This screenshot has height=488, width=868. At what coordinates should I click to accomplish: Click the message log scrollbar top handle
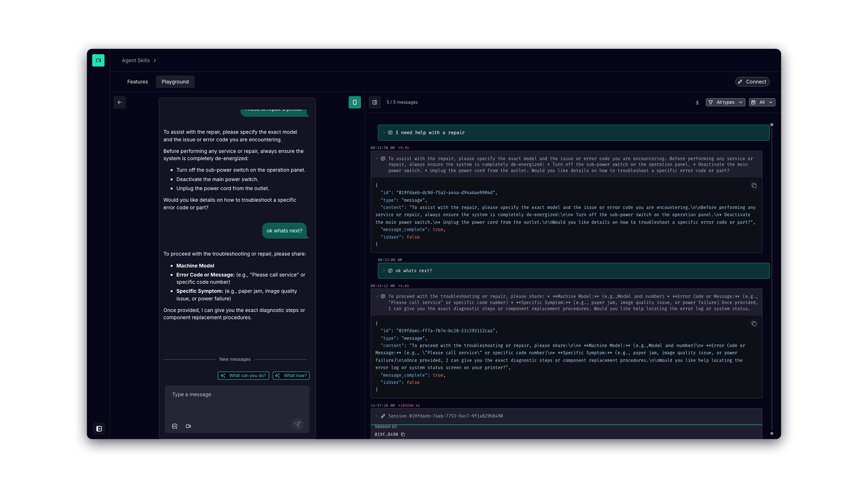[x=772, y=125]
